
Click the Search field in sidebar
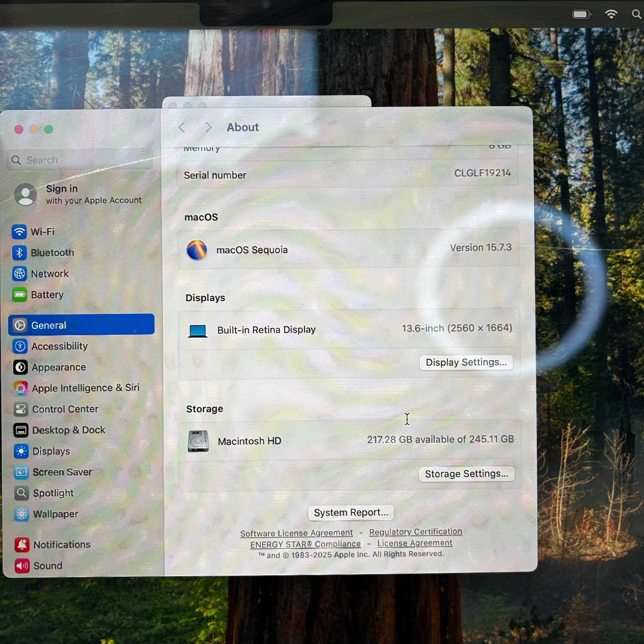[x=80, y=160]
